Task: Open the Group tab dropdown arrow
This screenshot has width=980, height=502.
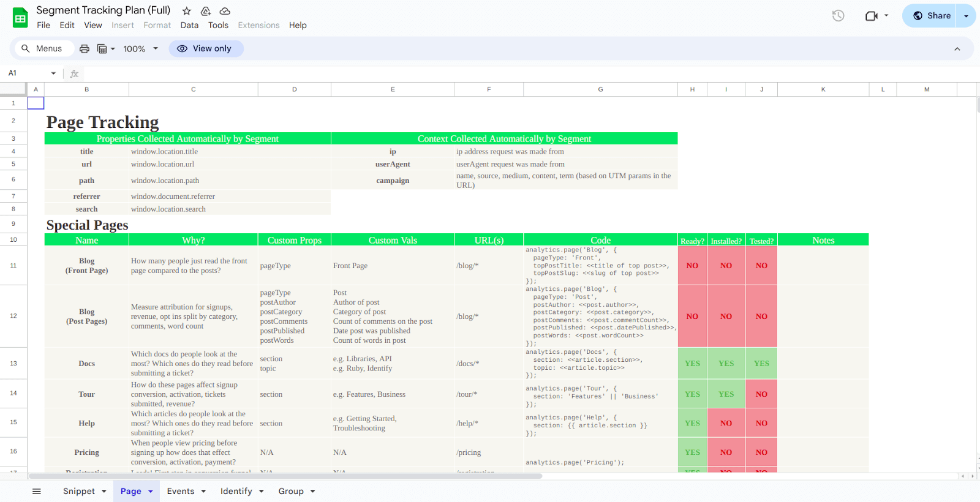Action: pyautogui.click(x=313, y=492)
